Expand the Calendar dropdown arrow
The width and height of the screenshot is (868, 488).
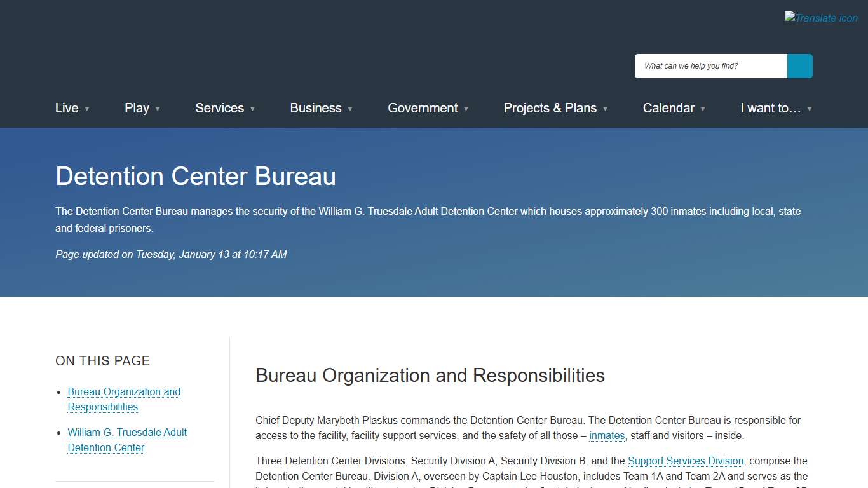click(703, 109)
